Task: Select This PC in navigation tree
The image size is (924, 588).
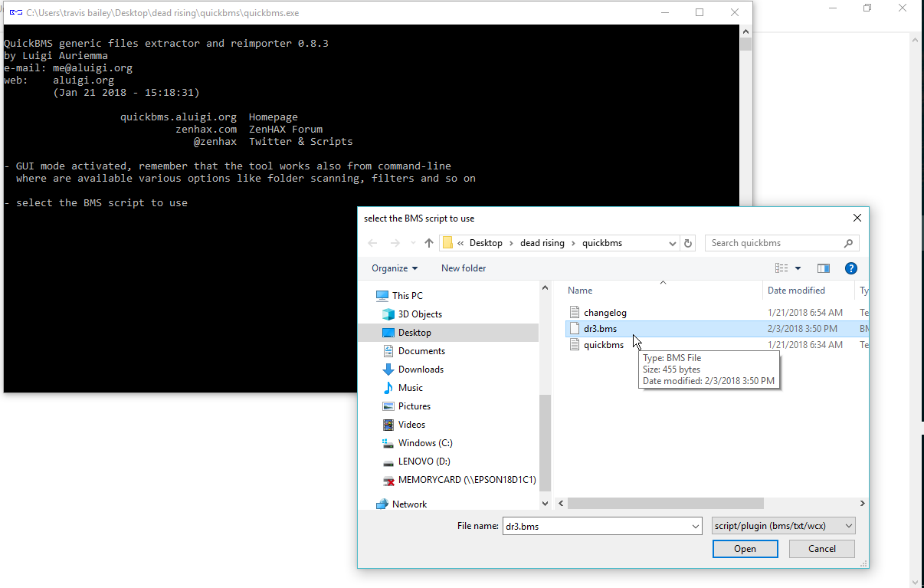Action: 407,296
